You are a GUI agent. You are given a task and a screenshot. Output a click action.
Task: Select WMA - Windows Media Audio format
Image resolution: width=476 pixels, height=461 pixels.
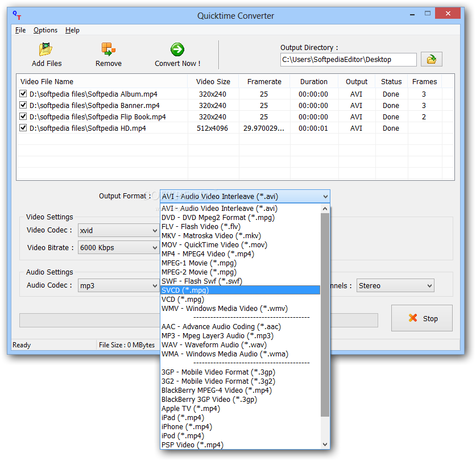(x=241, y=354)
